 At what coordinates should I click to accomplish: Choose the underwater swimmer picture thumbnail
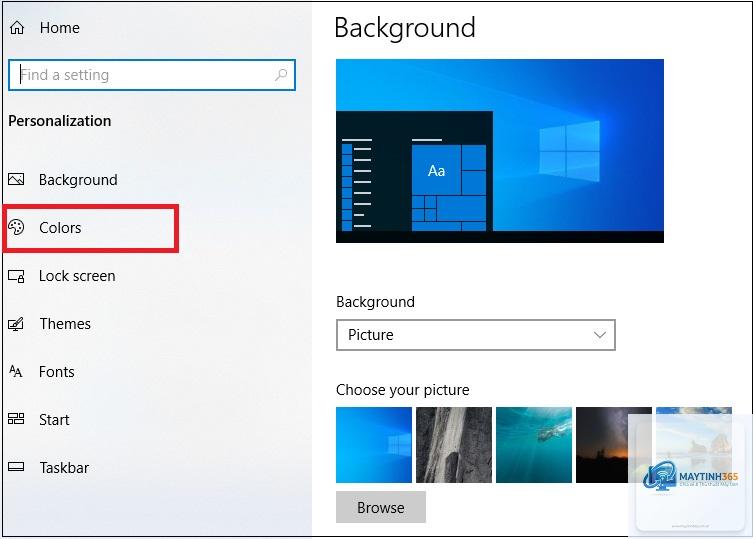(534, 445)
